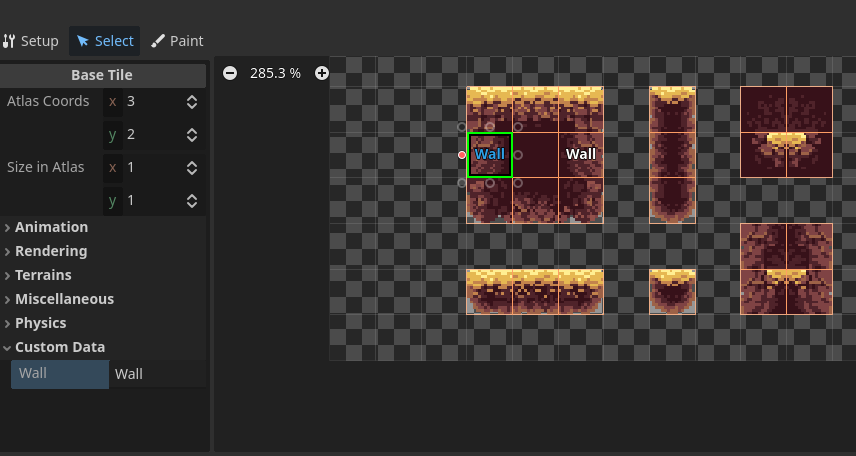Activate the Select mode tab

coord(105,41)
